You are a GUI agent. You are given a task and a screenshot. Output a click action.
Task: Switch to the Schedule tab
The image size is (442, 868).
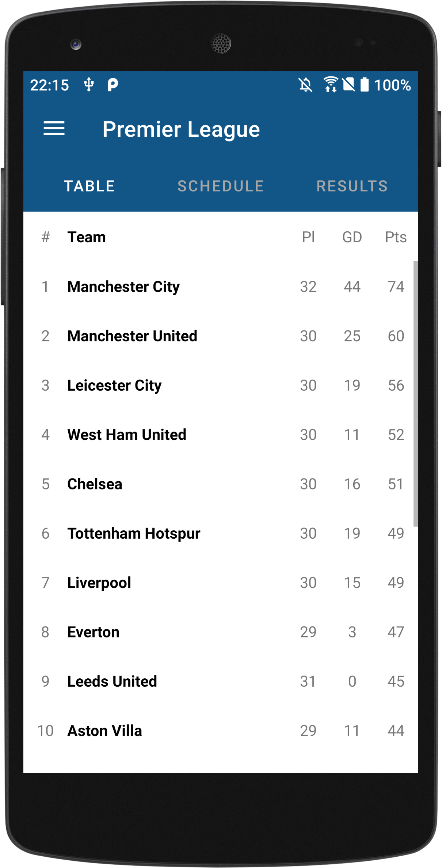pyautogui.click(x=221, y=186)
